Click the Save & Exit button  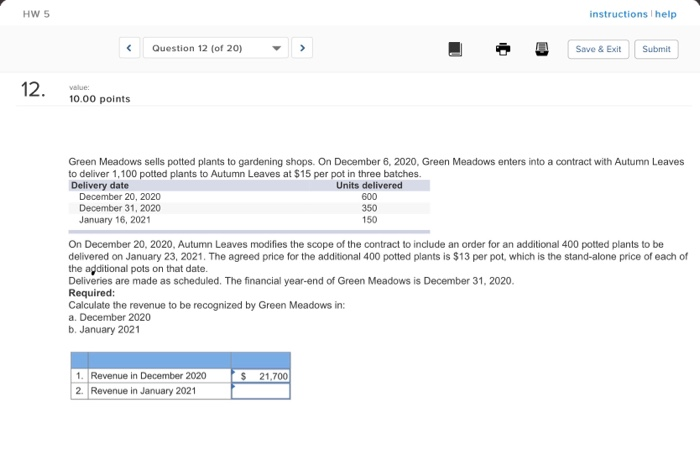[x=598, y=49]
